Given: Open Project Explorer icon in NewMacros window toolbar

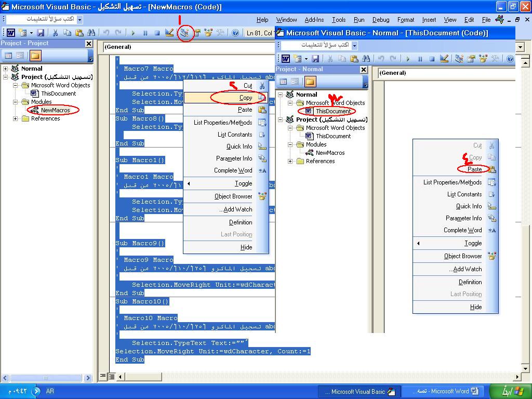Looking at the screenshot, I should (x=184, y=33).
